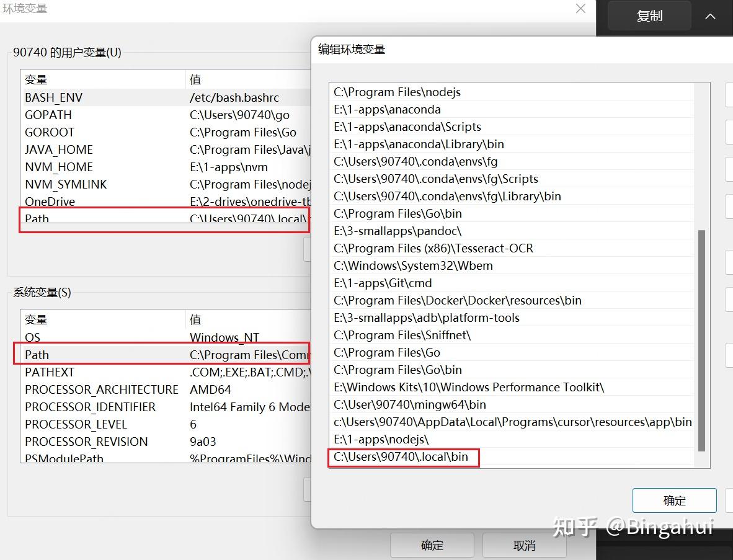Select the highlighted C:\Users\90740\.local\bin entry
This screenshot has width=733, height=560.
pyautogui.click(x=403, y=458)
